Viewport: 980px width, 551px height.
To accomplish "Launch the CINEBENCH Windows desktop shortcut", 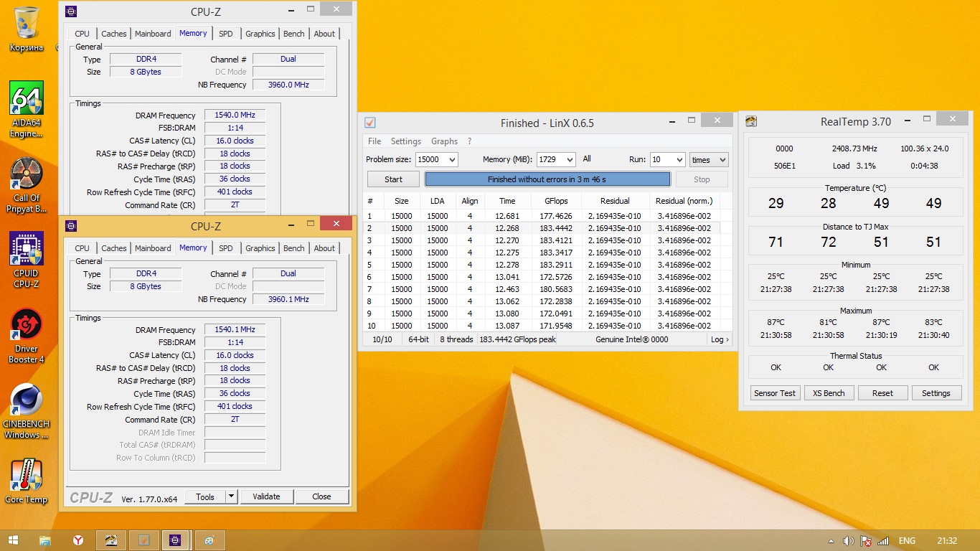I will pyautogui.click(x=27, y=411).
